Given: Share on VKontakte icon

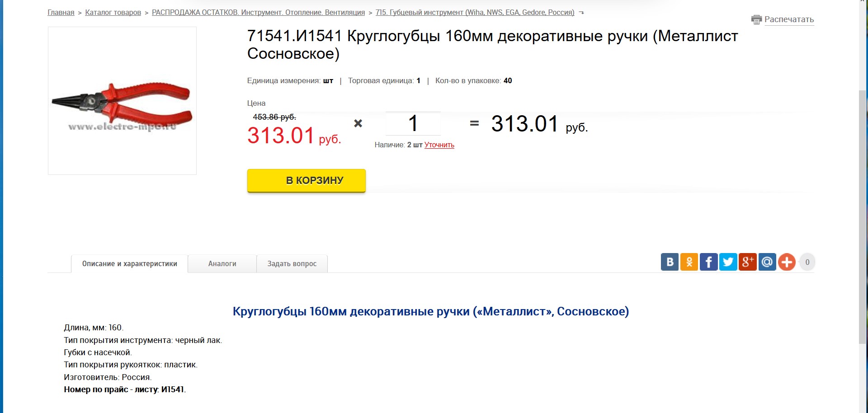Looking at the screenshot, I should click(670, 262).
